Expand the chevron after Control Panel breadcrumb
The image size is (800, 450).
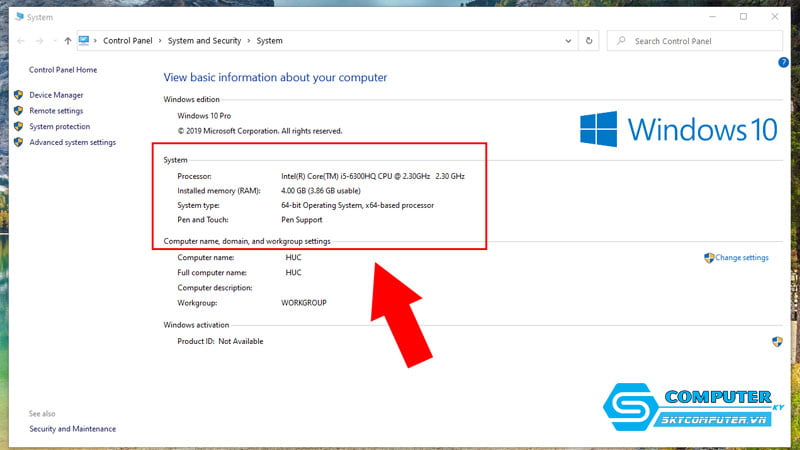pos(160,41)
